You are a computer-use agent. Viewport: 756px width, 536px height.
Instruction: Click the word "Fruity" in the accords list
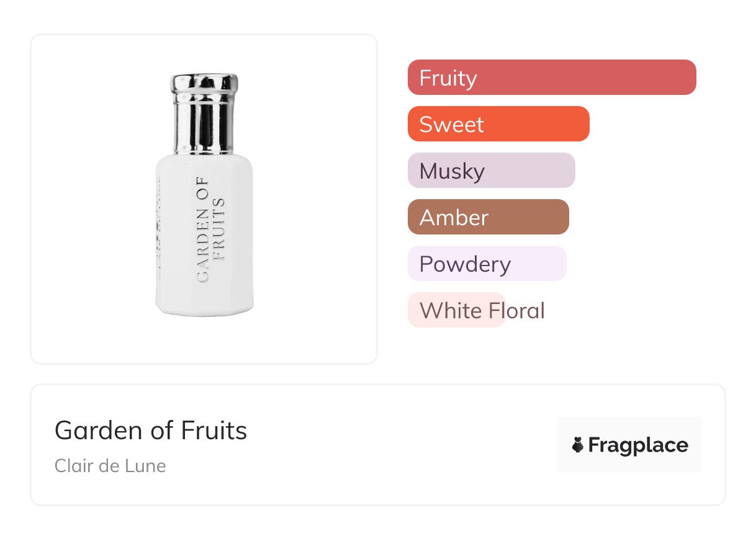coord(448,78)
